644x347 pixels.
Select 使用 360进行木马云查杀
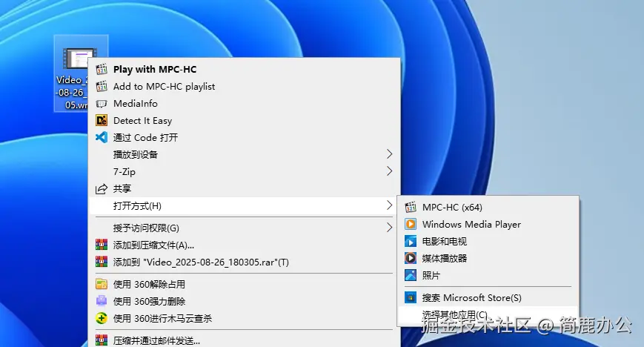245,318
